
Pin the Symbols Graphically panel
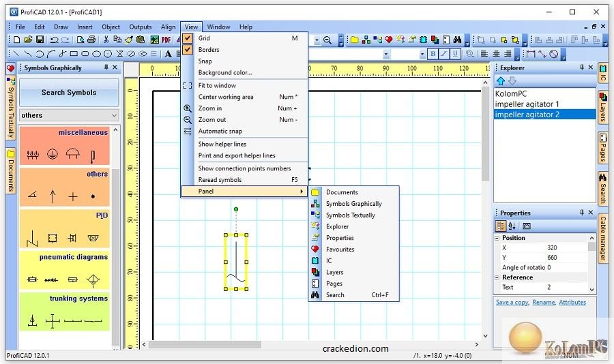coord(106,67)
